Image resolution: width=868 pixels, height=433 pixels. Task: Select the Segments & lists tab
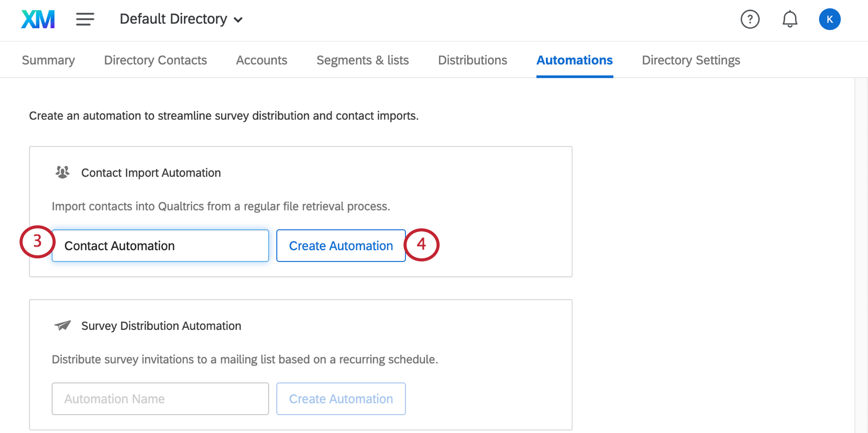[363, 60]
